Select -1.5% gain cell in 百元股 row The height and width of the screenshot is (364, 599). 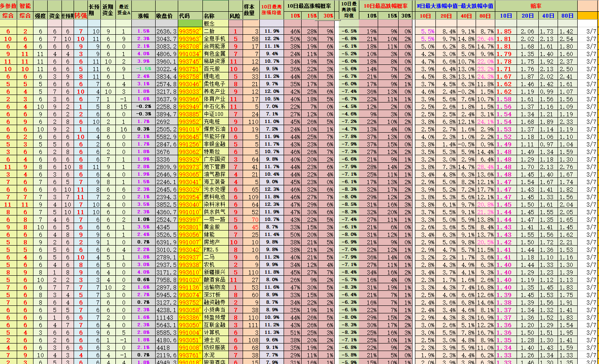(x=143, y=69)
